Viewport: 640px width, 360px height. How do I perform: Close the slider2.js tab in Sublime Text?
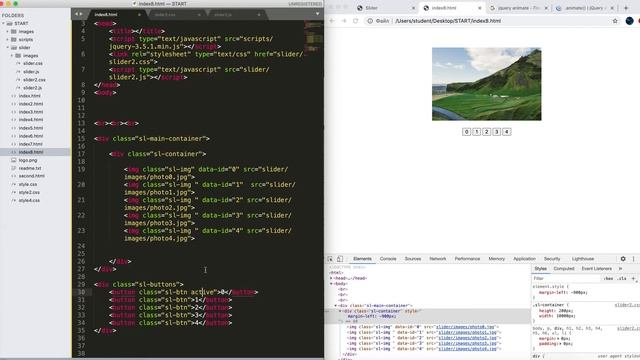tap(258, 15)
